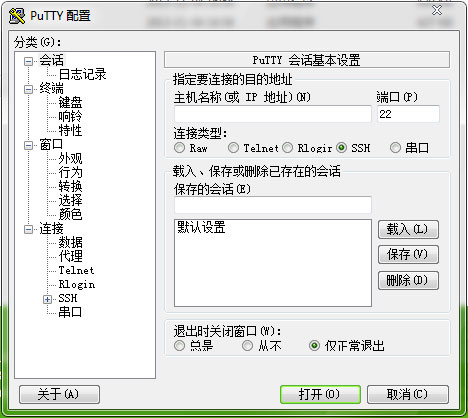Click the 关于(A) button
The image size is (468, 418).
59,395
